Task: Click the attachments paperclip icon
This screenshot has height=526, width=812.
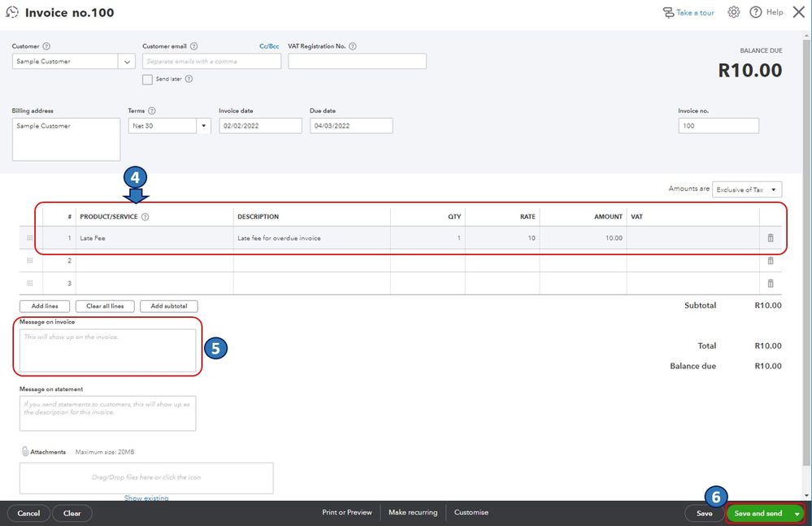Action: (24, 451)
